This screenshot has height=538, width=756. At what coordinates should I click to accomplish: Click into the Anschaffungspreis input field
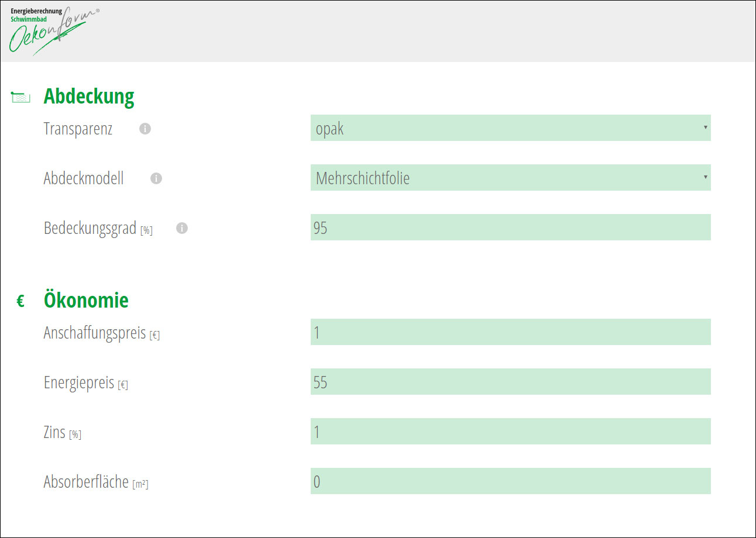pos(510,332)
